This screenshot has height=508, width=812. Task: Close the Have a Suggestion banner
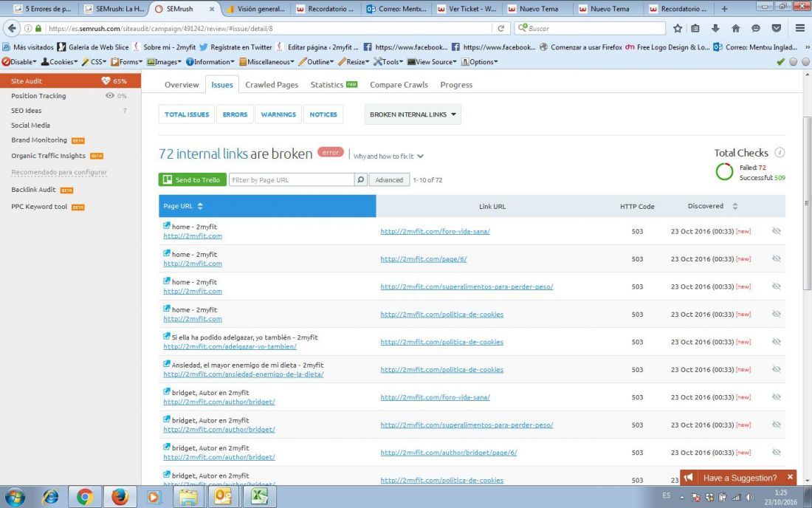point(790,477)
